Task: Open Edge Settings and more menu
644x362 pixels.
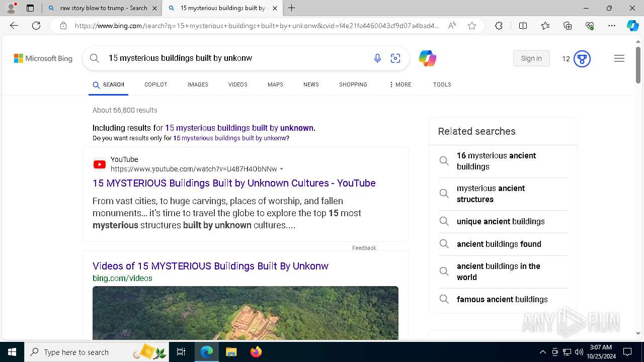Action: coord(612,26)
